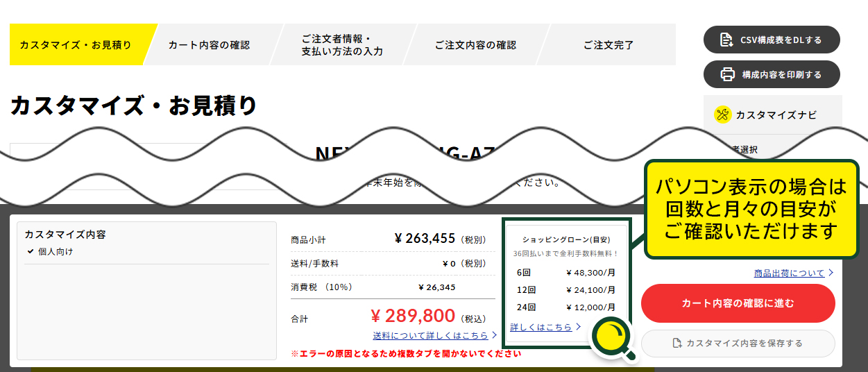
Task: Click the customize navi wrench icon
Action: coord(723,115)
